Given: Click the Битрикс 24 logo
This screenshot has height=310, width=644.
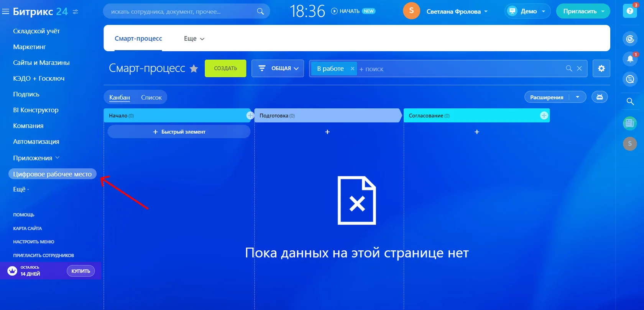Looking at the screenshot, I should coord(40,11).
